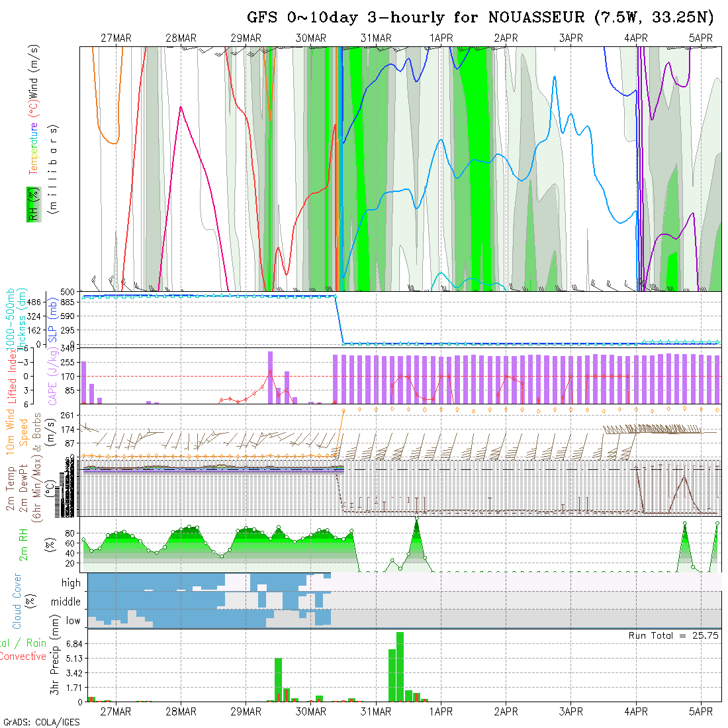
Task: Click the GrADS: COLA/IGES credit text
Action: click(x=41, y=722)
